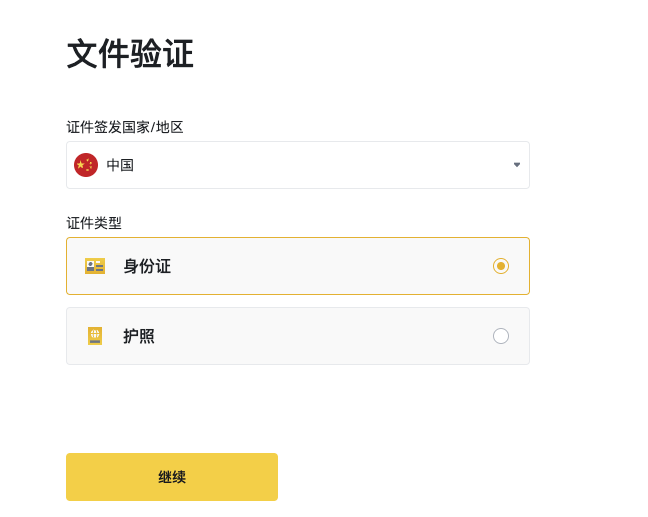Click the yellow ID card icon
648x517 pixels.
[95, 266]
